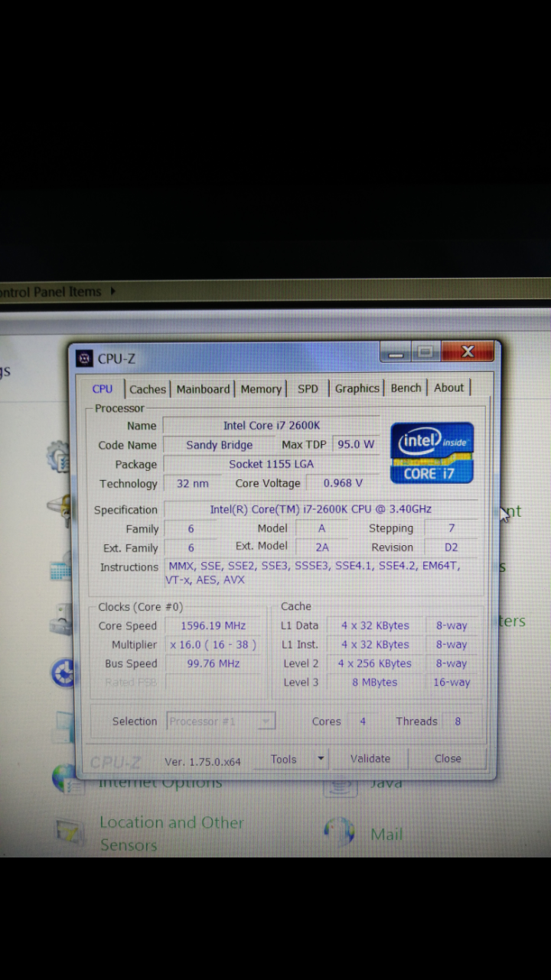Open the Memory tab
Image resolution: width=551 pixels, height=980 pixels.
[x=261, y=389]
